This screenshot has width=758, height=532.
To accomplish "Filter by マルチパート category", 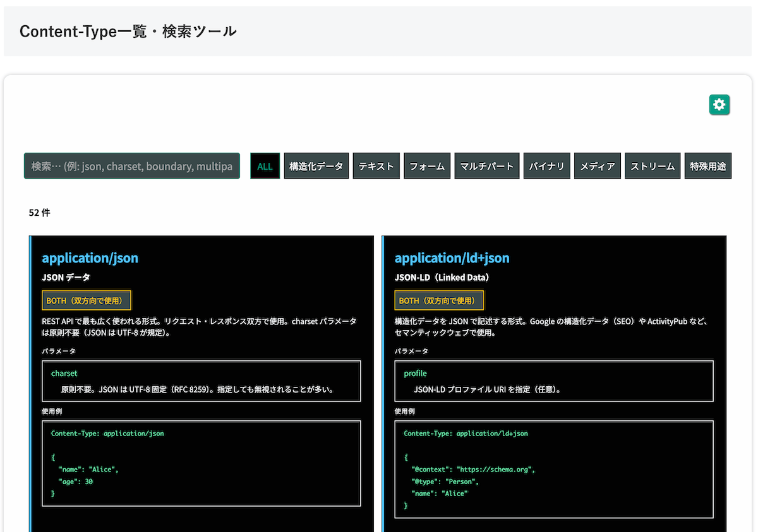I will 486,165.
